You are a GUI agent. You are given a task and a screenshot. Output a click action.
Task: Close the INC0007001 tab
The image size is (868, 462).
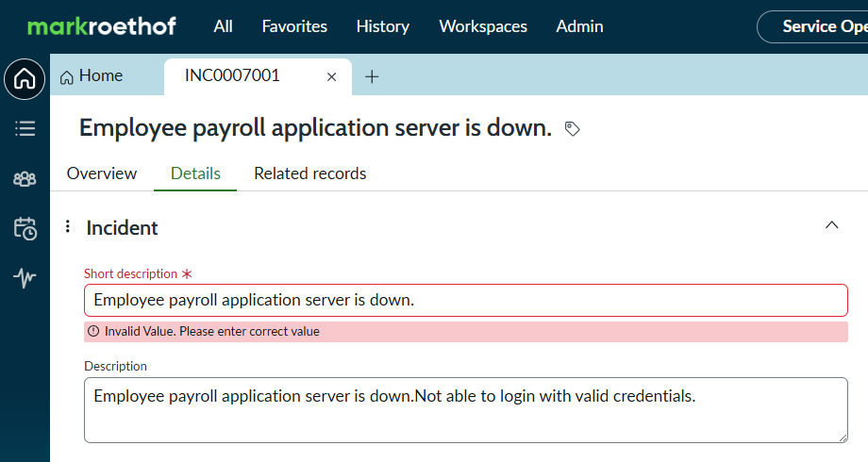pos(331,77)
